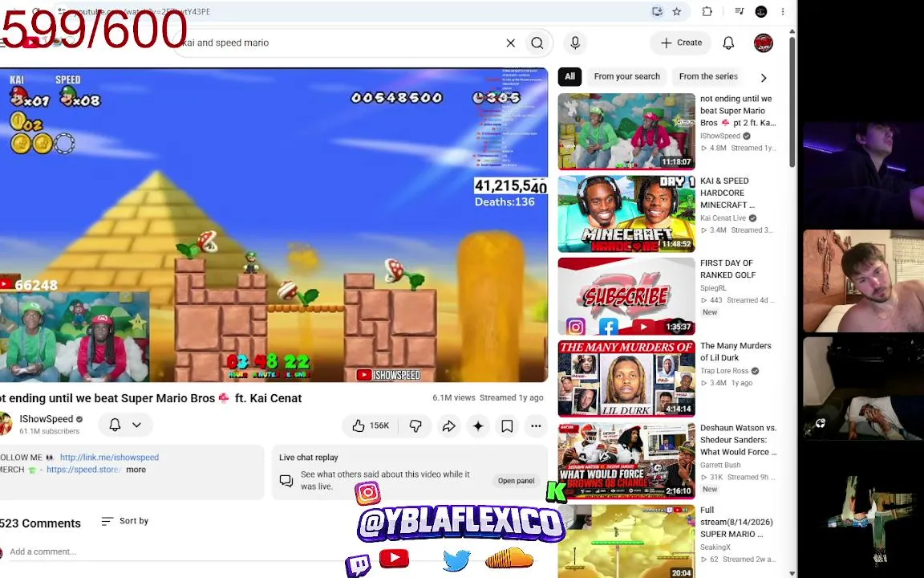This screenshot has width=924, height=578.
Task: Open Deshaun Watson vs Shedeur Sanders thumbnail
Action: (626, 461)
